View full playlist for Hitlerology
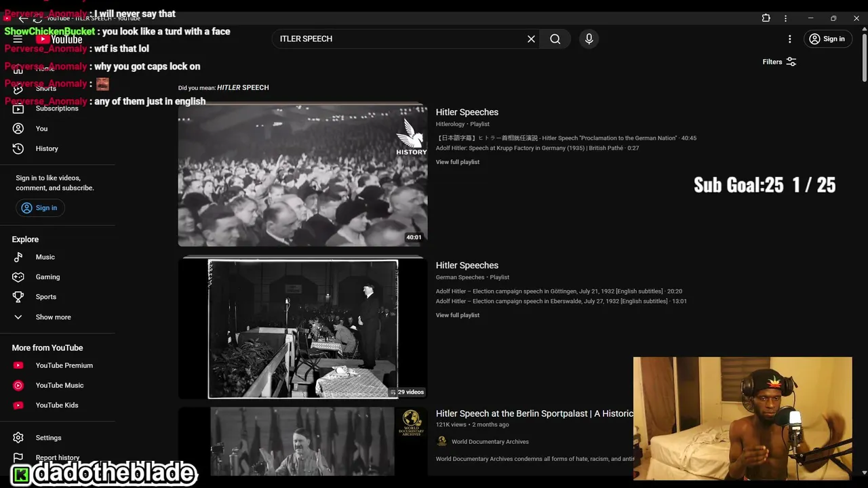Viewport: 868px width, 488px height. coord(458,162)
